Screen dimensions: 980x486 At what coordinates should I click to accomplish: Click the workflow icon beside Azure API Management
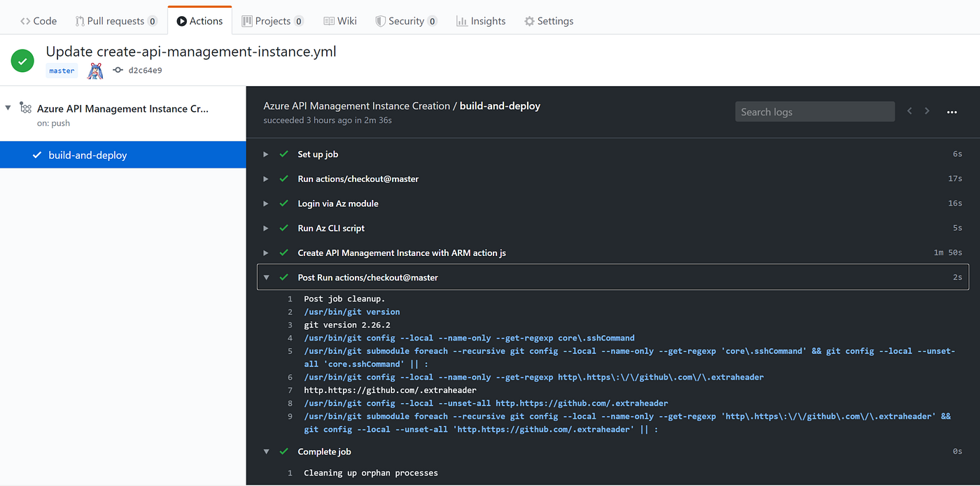pos(25,108)
